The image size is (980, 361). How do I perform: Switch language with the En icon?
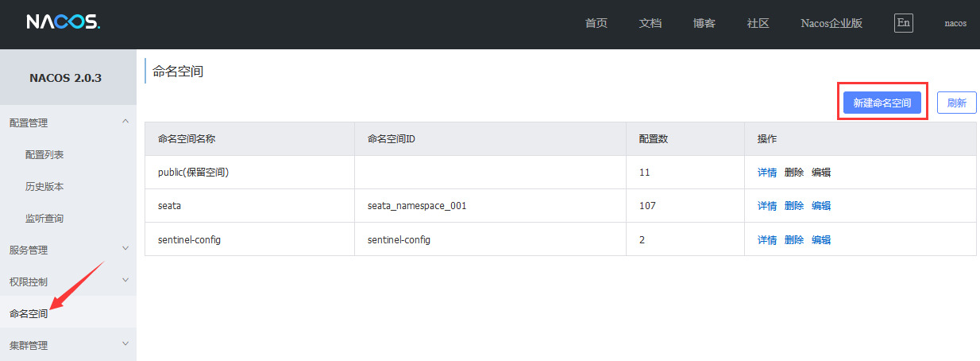[x=903, y=22]
